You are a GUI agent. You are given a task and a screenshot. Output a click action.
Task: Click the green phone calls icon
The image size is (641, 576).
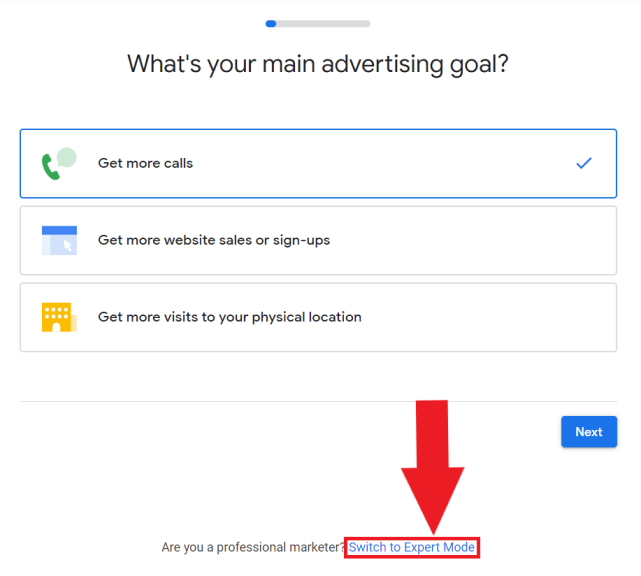click(x=51, y=167)
